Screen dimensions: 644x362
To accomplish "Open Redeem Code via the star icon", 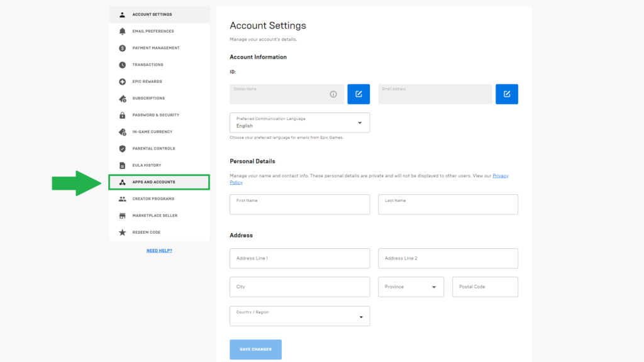I will pos(122,232).
